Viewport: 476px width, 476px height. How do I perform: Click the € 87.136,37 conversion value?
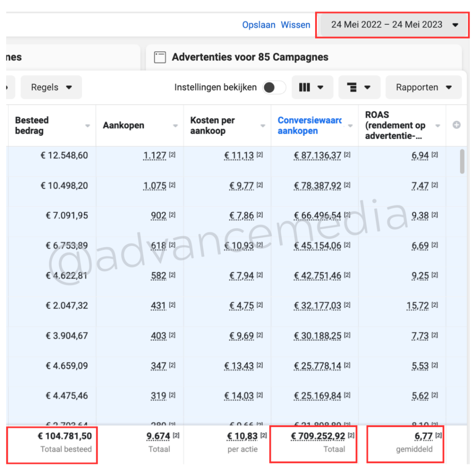[x=317, y=156]
